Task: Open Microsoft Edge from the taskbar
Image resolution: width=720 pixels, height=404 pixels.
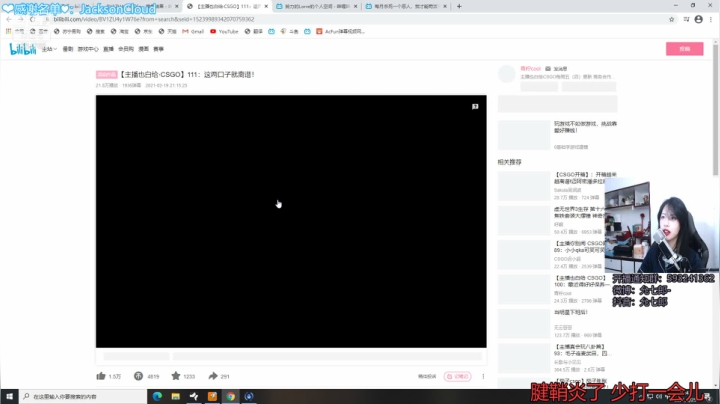Action: click(157, 396)
